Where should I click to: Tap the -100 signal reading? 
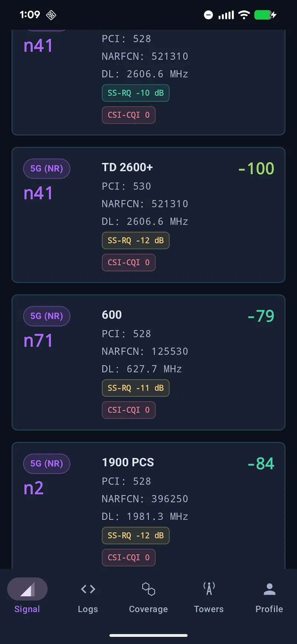(x=256, y=169)
